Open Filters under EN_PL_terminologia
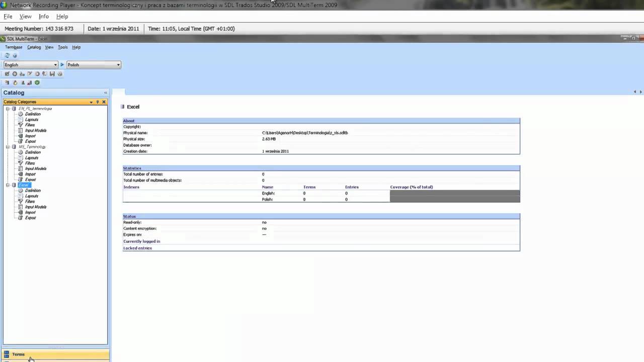The image size is (644, 362). [x=30, y=125]
